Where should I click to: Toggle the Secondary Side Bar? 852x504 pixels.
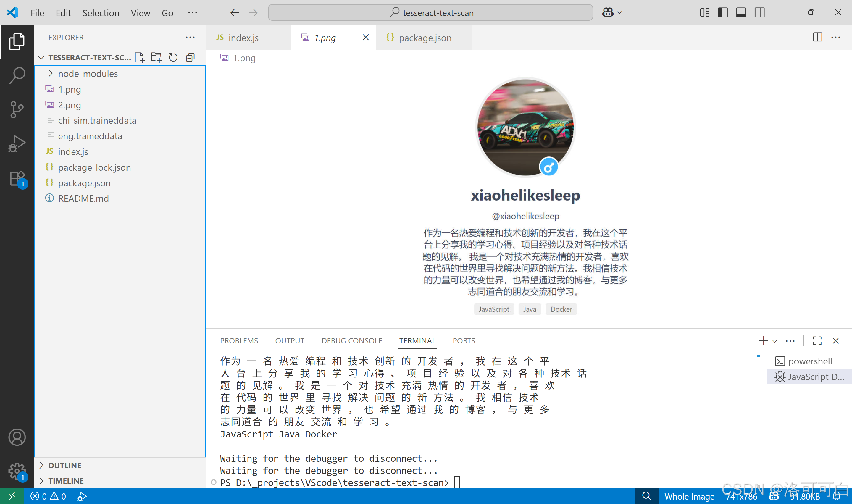click(760, 12)
